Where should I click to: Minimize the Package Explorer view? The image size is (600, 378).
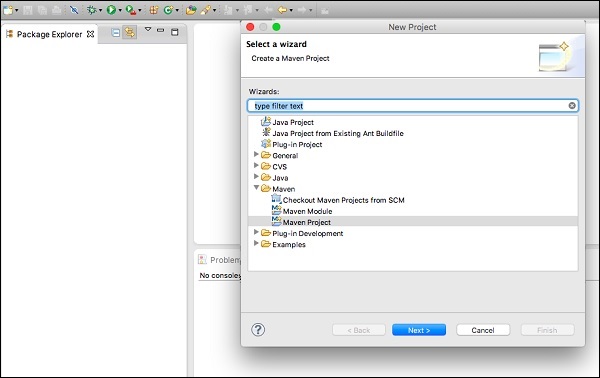point(161,30)
